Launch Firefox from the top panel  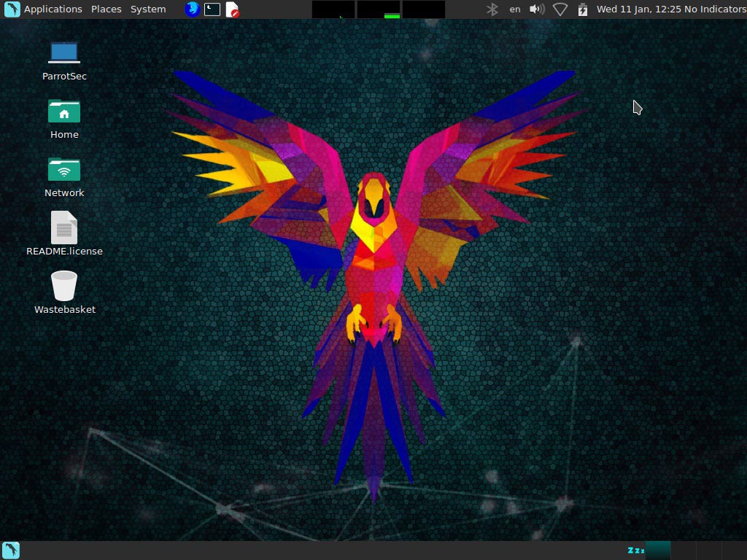pos(191,9)
